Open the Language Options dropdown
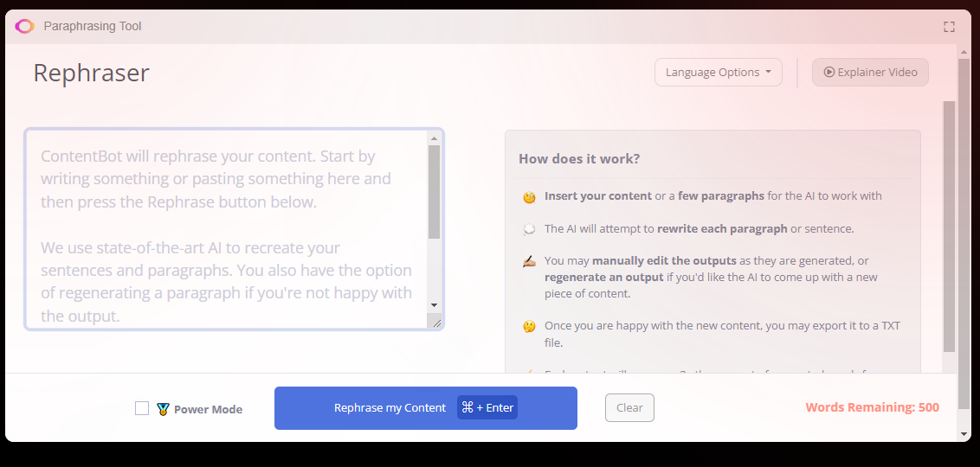The width and height of the screenshot is (980, 467). pyautogui.click(x=719, y=73)
